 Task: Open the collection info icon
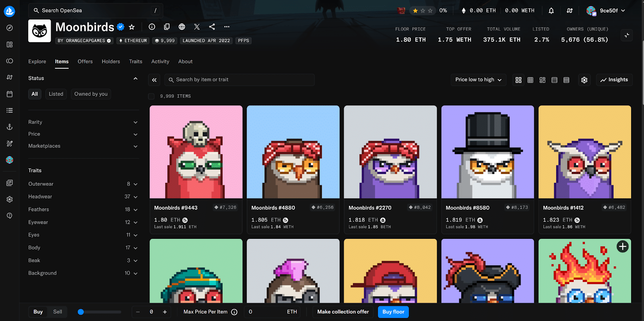click(x=152, y=27)
